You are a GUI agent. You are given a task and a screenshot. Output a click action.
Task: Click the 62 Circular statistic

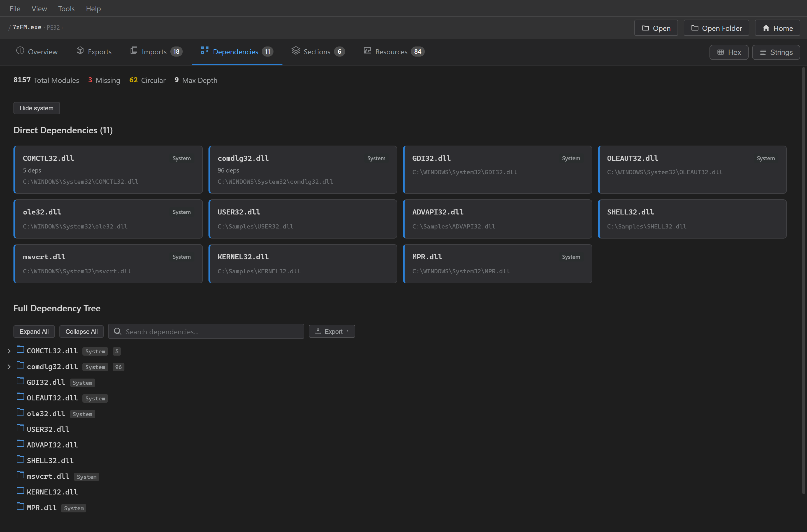point(147,80)
